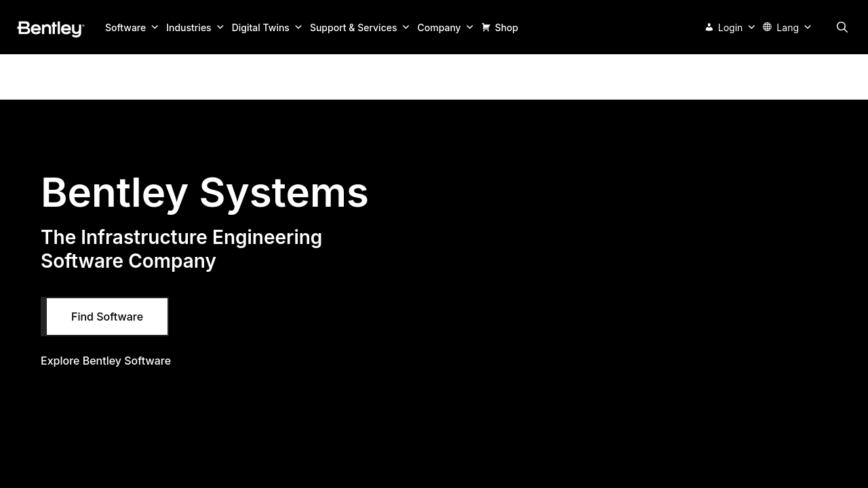Image resolution: width=868 pixels, height=488 pixels.
Task: Click the Bentley logo
Action: [x=51, y=28]
